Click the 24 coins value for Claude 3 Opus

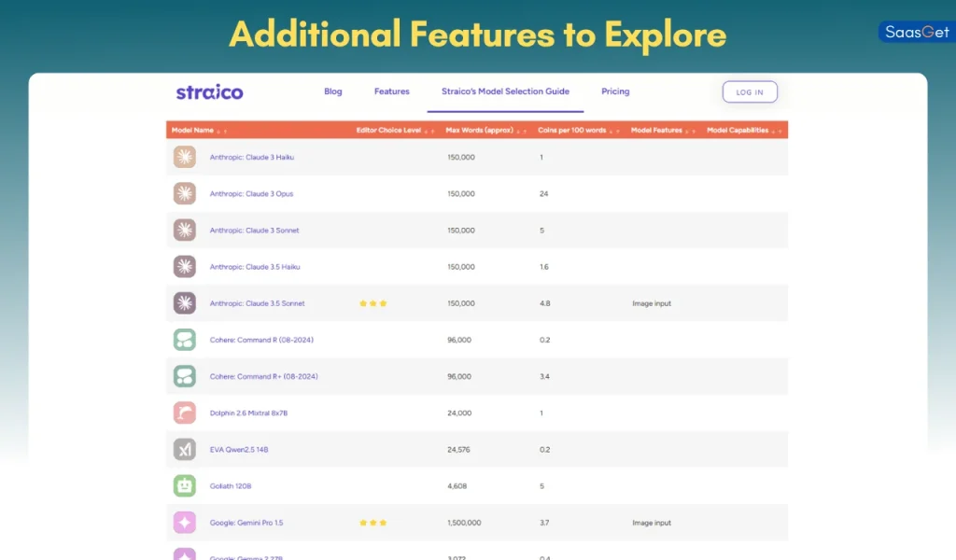(x=544, y=194)
